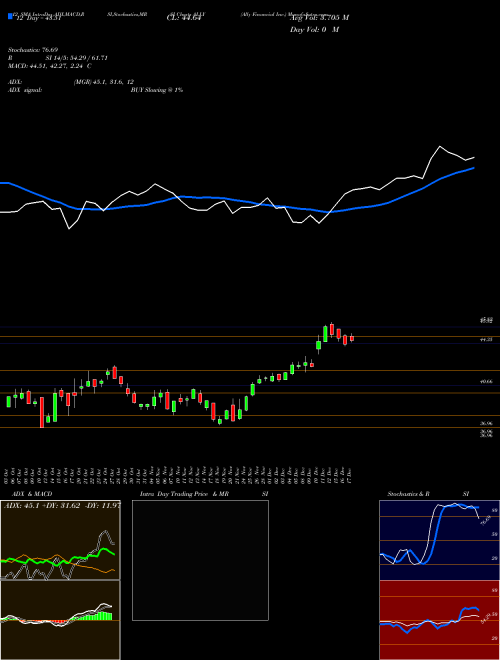Click the '12 Day = 43.31' SMA label
This screenshot has height=660, width=500.
pos(37,18)
